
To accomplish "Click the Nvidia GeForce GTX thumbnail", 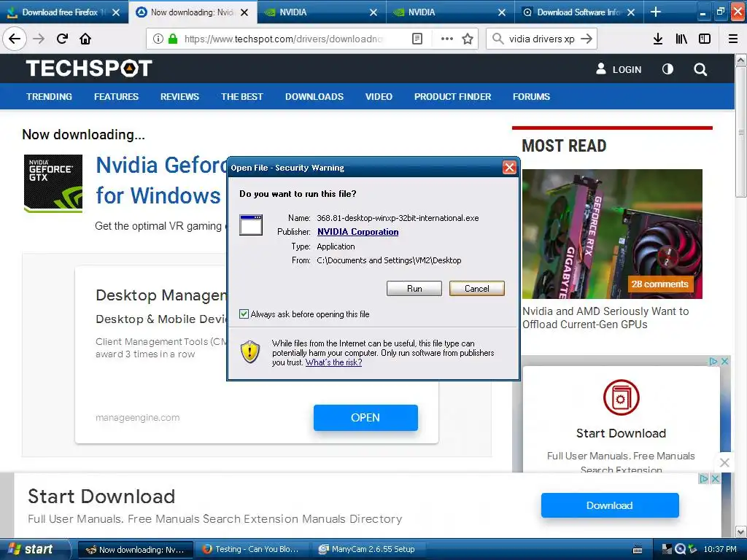I will pos(53,183).
